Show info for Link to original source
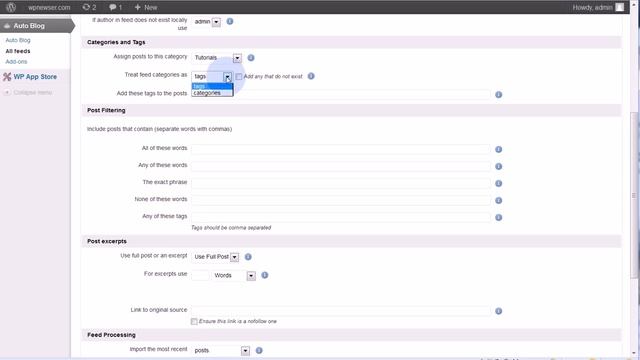This screenshot has height=360, width=640. [498, 311]
